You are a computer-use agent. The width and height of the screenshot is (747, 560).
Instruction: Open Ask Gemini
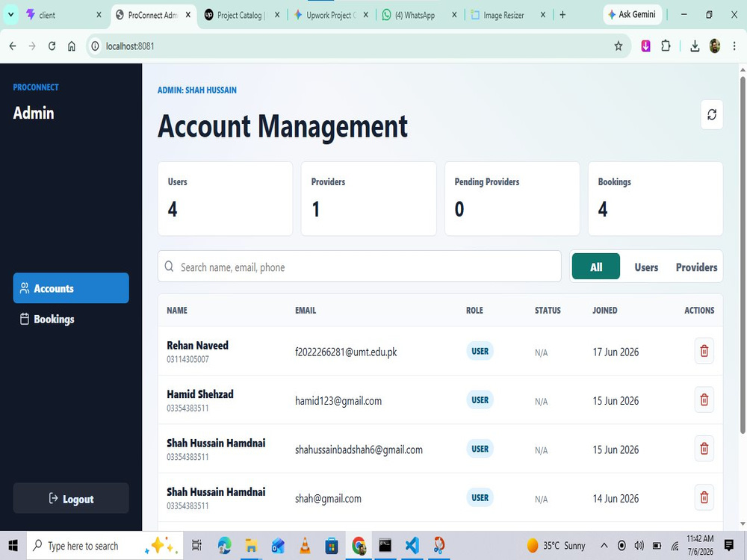pos(633,15)
